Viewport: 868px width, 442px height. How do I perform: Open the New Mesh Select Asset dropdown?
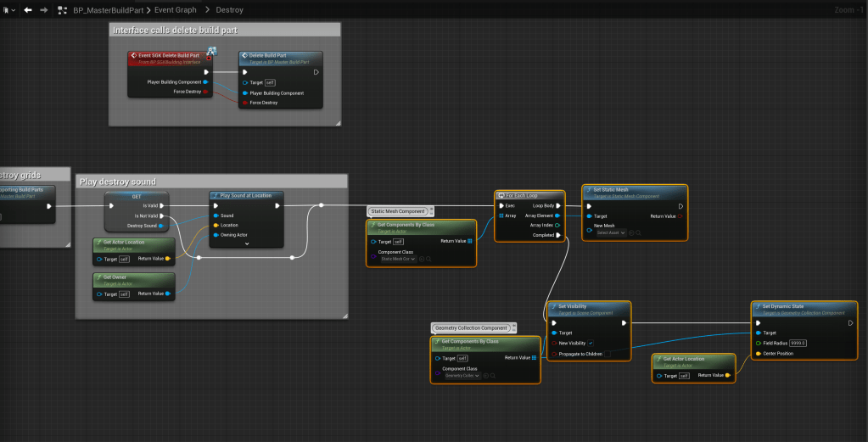click(611, 232)
